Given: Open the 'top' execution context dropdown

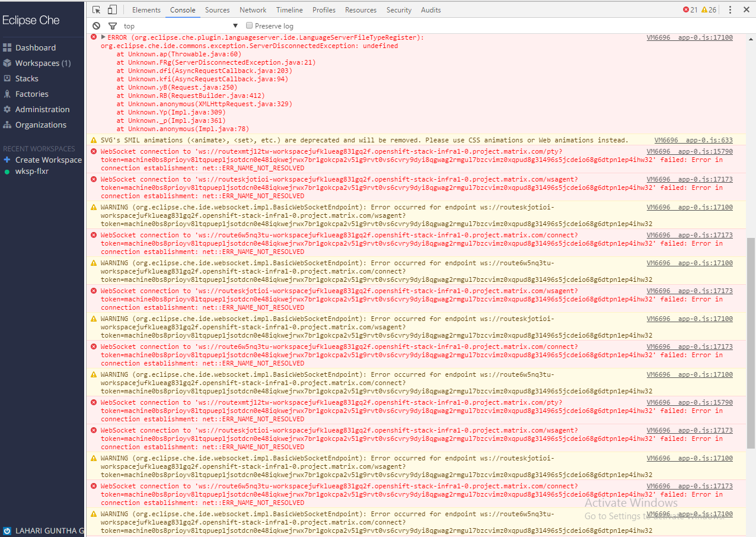Looking at the screenshot, I should pyautogui.click(x=181, y=26).
